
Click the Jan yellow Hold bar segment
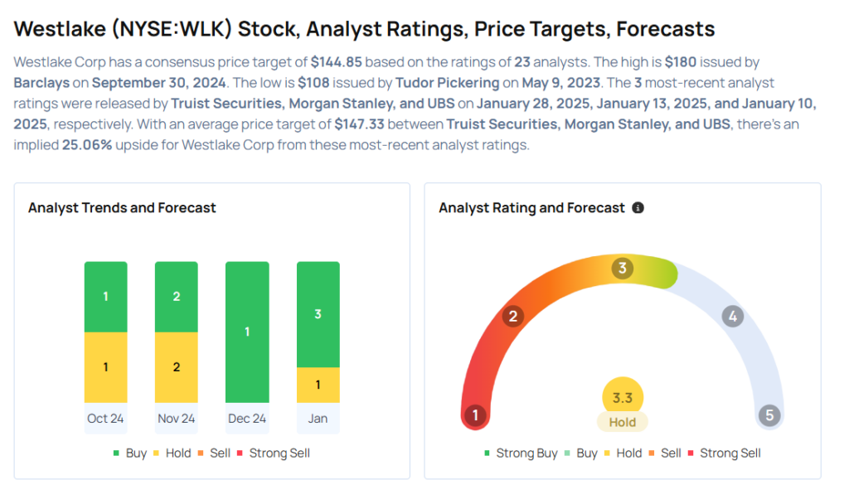click(x=318, y=385)
